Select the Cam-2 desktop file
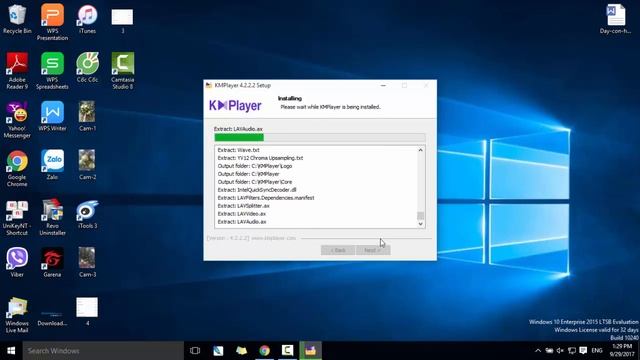This screenshot has width=640, height=360. (x=87, y=165)
